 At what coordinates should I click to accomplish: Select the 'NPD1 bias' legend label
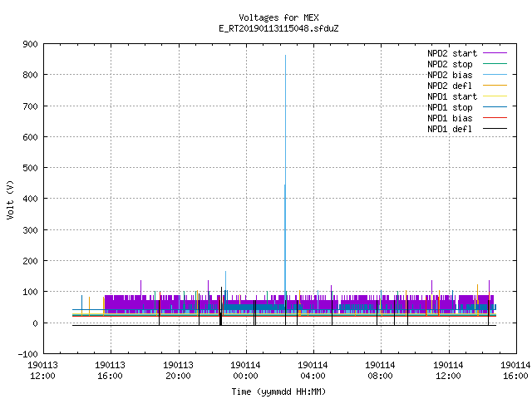(450, 118)
